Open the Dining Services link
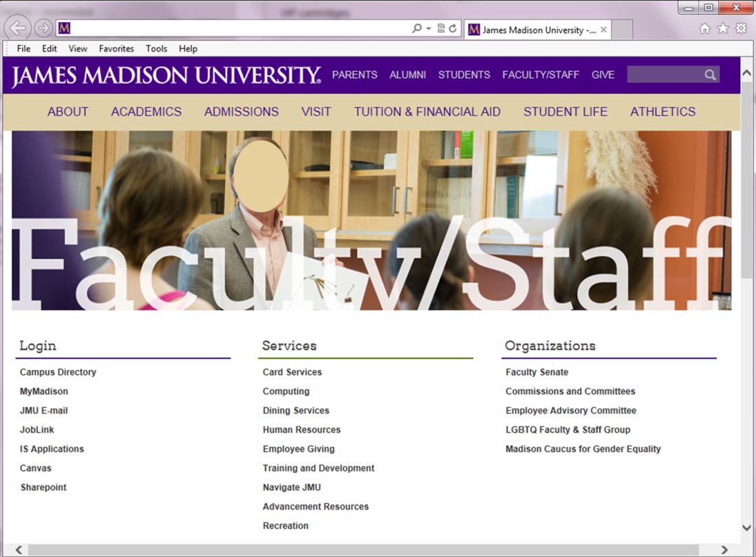This screenshot has width=756, height=557. [296, 411]
